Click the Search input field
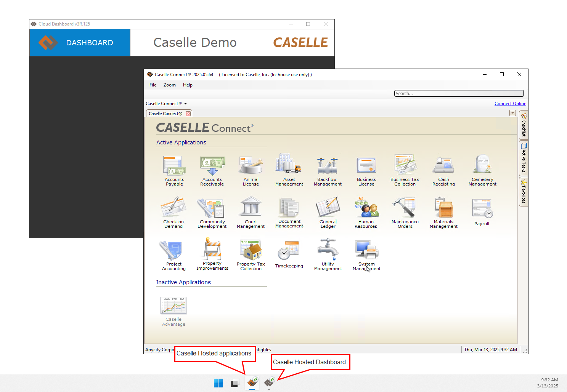567x392 pixels. tap(459, 93)
